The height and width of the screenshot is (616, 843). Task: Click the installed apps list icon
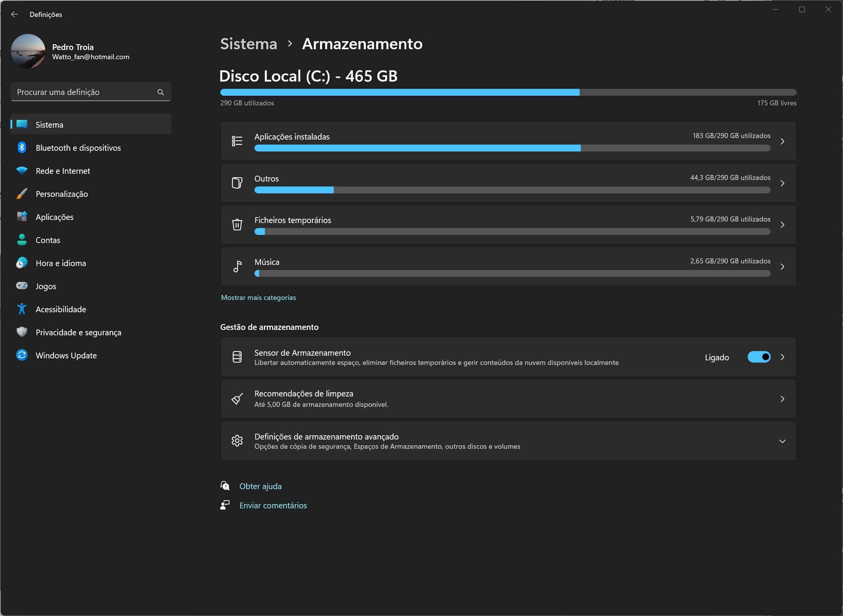click(x=237, y=141)
